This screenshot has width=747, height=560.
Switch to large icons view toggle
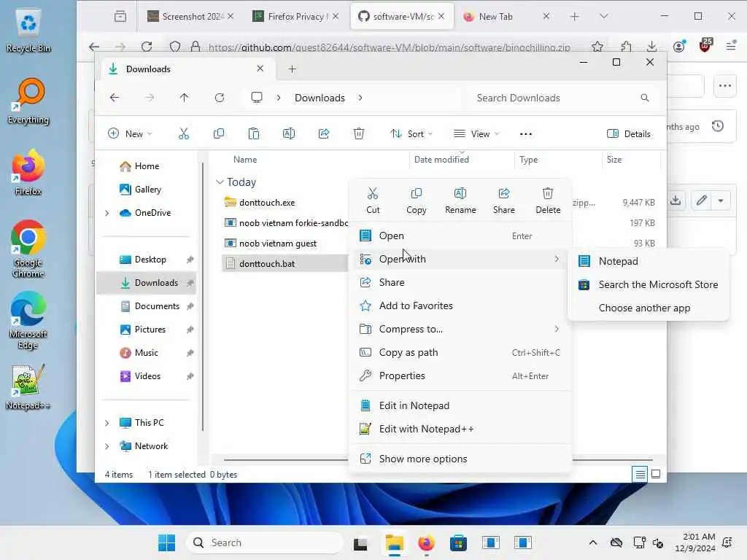(x=656, y=474)
